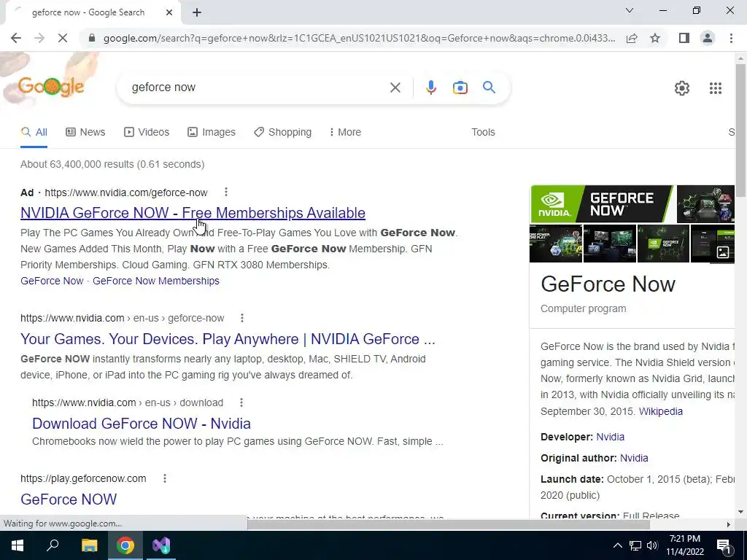Open Windows taskbar search
Screen dimensions: 747x560
[53, 545]
